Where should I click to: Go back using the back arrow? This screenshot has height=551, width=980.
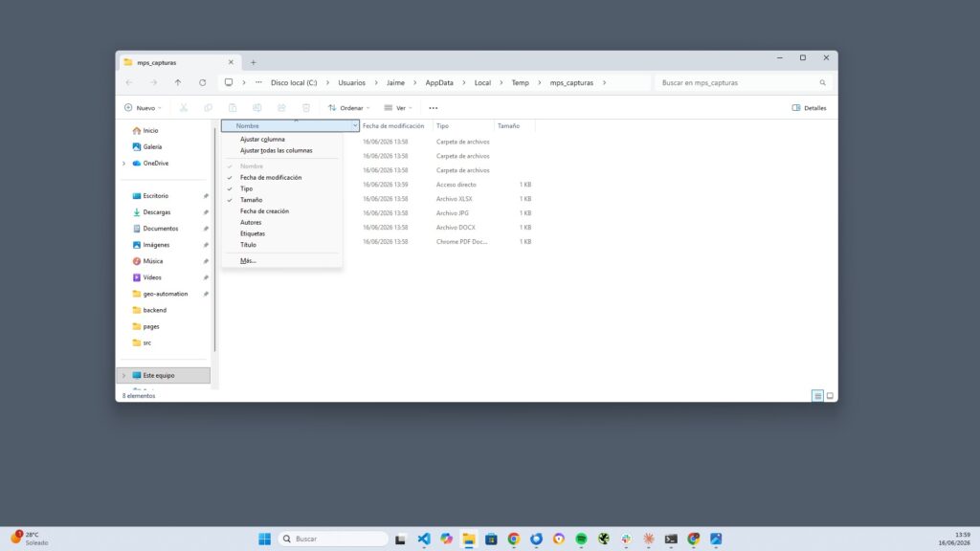click(129, 82)
